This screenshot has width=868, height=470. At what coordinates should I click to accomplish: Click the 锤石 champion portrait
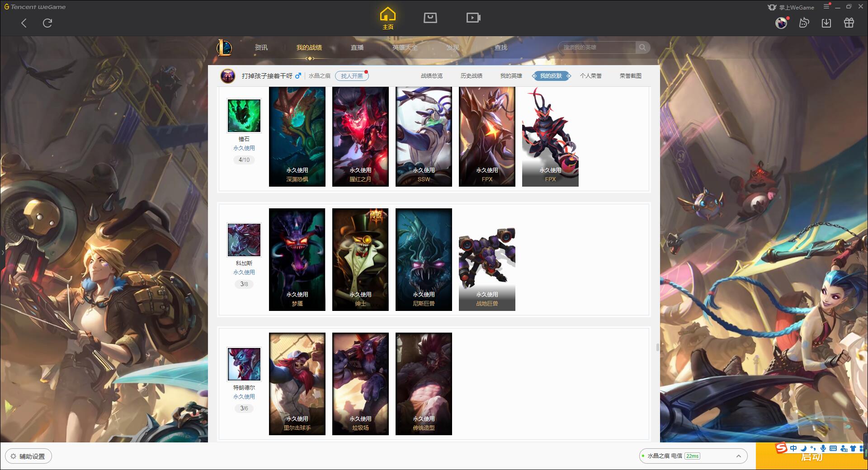click(244, 116)
